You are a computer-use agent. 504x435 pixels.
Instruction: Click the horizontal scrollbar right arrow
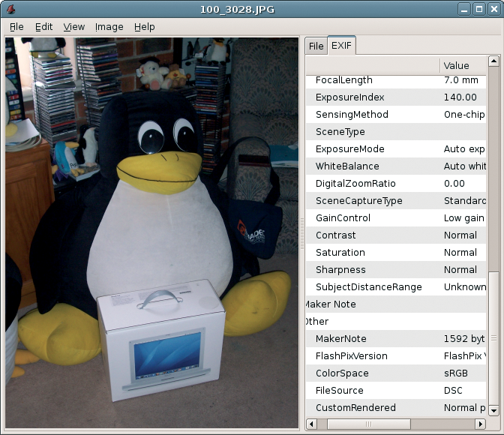(x=480, y=424)
